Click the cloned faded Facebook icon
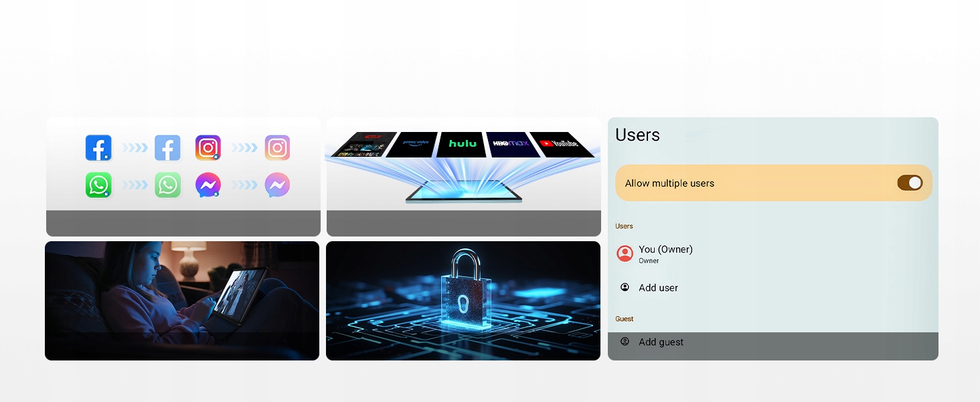The height and width of the screenshot is (402, 980). (167, 148)
